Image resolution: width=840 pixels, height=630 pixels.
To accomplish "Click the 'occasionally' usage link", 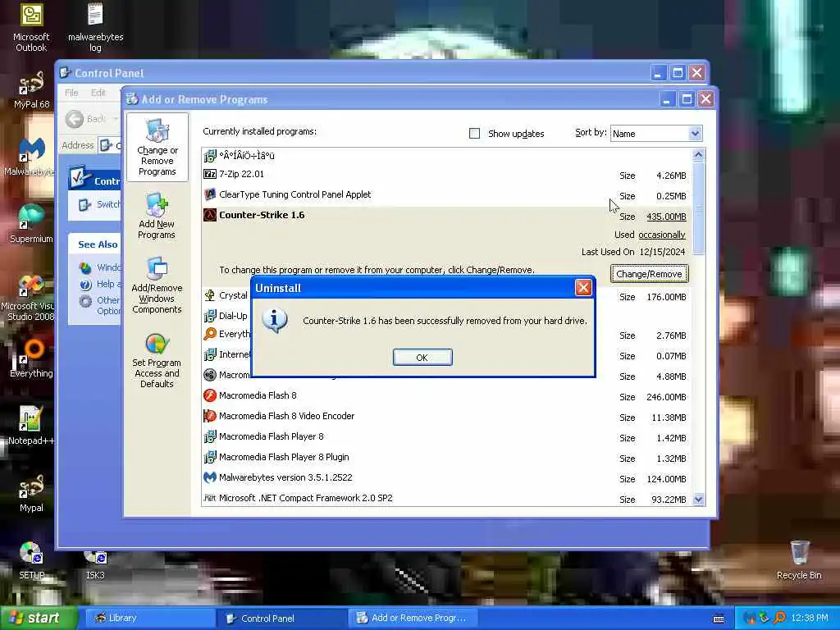I will [x=662, y=235].
